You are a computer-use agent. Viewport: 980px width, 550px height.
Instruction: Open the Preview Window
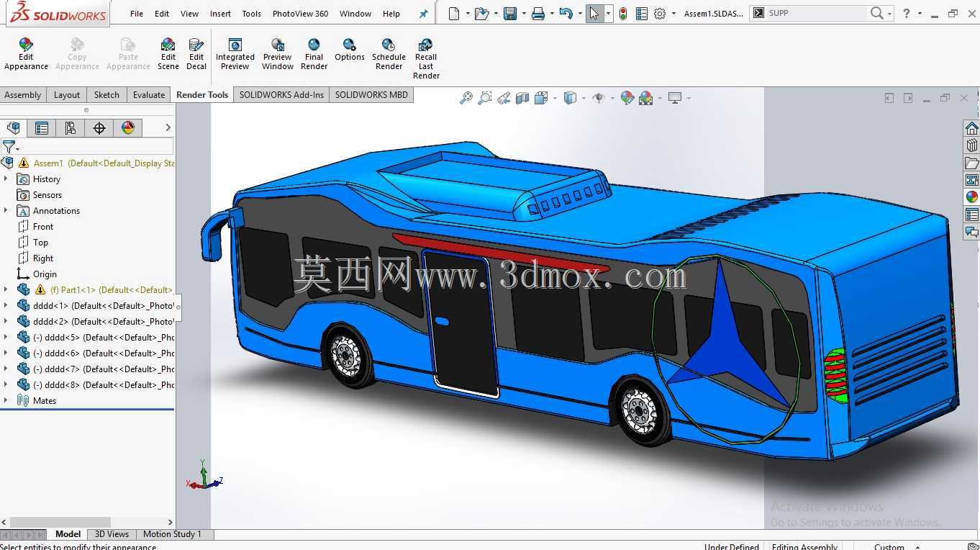tap(277, 54)
